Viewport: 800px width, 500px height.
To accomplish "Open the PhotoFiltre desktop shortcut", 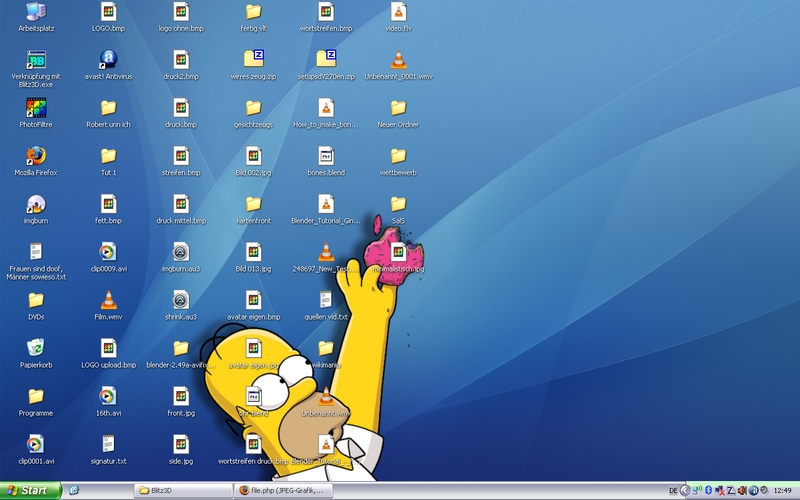I will click(x=36, y=108).
